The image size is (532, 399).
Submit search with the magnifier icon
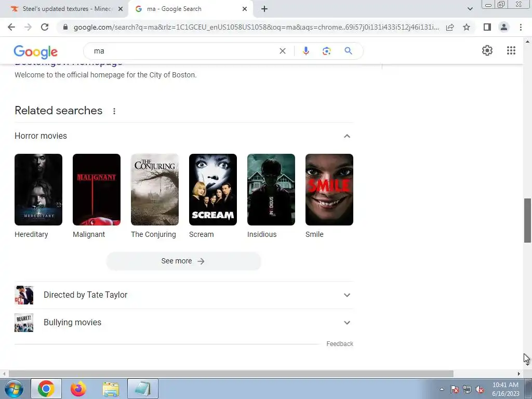pos(348,51)
